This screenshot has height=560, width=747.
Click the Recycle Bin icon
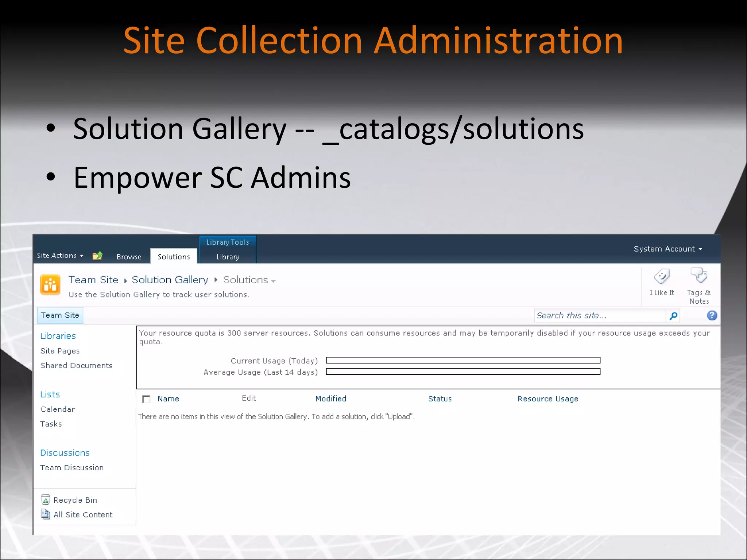point(46,499)
